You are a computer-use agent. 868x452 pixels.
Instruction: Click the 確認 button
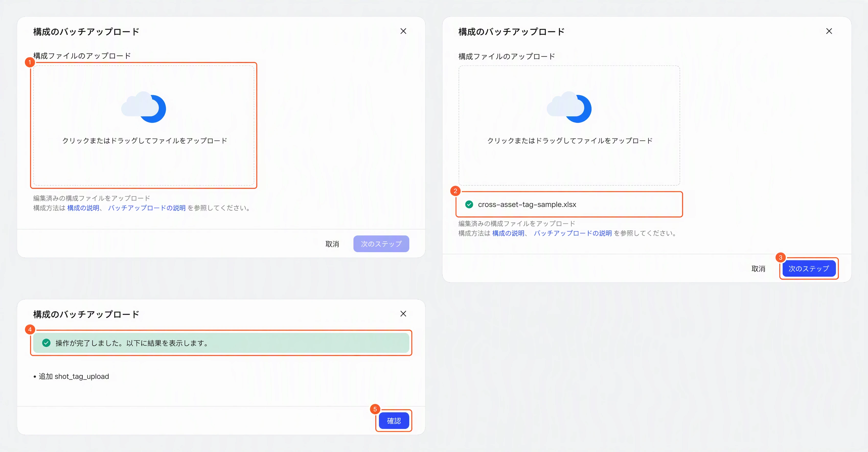click(394, 421)
